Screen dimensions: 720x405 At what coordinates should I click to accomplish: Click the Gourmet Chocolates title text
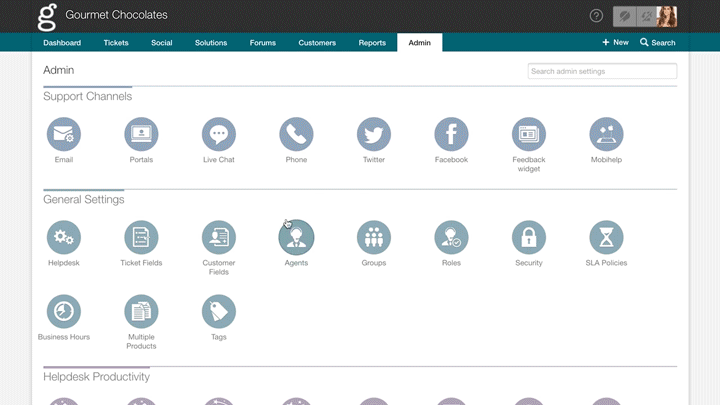[116, 15]
